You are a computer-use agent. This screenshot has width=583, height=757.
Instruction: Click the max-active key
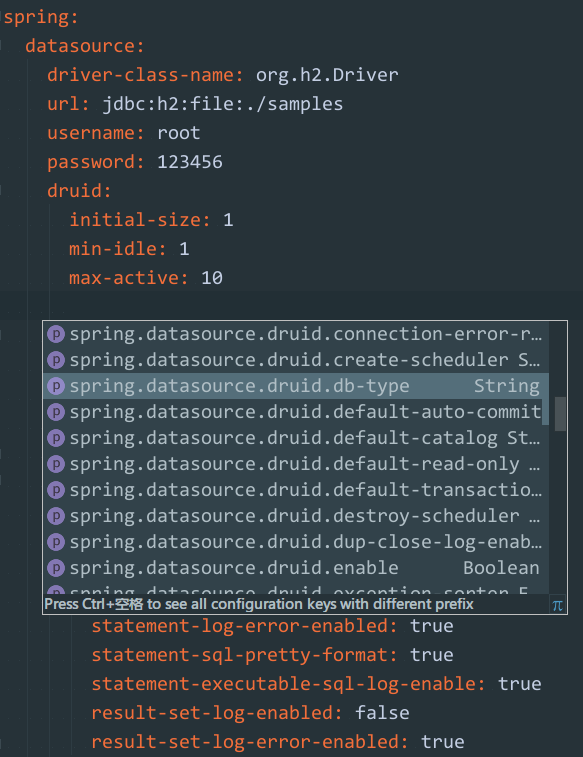click(x=129, y=278)
